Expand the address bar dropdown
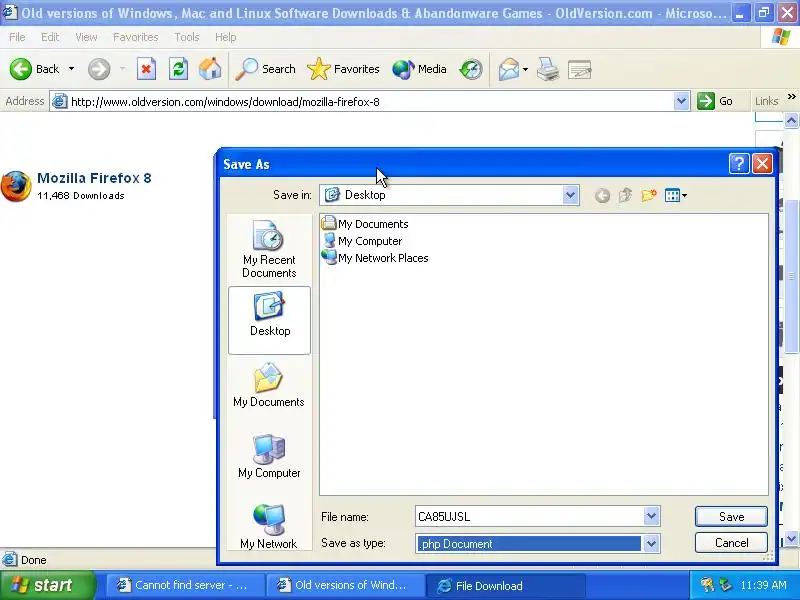 [681, 101]
